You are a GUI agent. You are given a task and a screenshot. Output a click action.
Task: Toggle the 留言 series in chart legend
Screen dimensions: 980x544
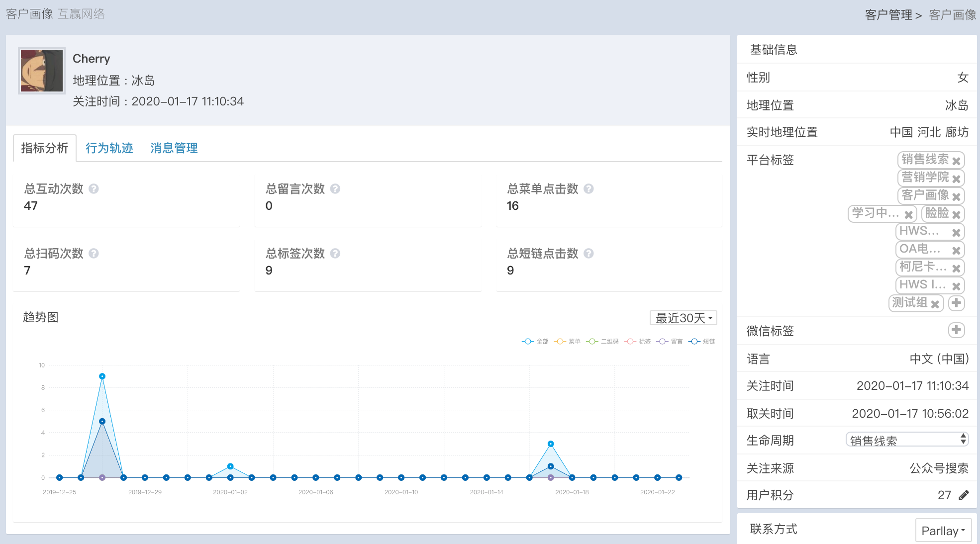pyautogui.click(x=670, y=341)
